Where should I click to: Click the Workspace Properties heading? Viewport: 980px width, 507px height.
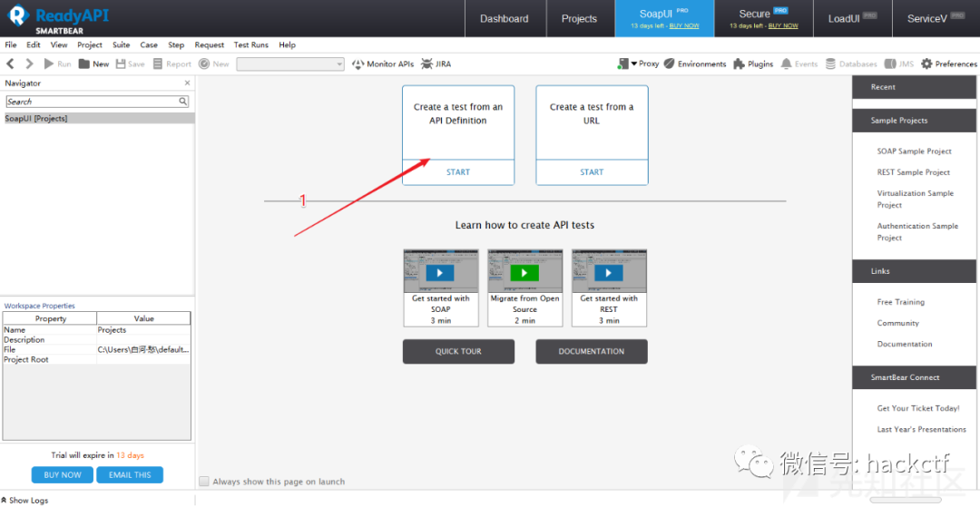point(39,306)
